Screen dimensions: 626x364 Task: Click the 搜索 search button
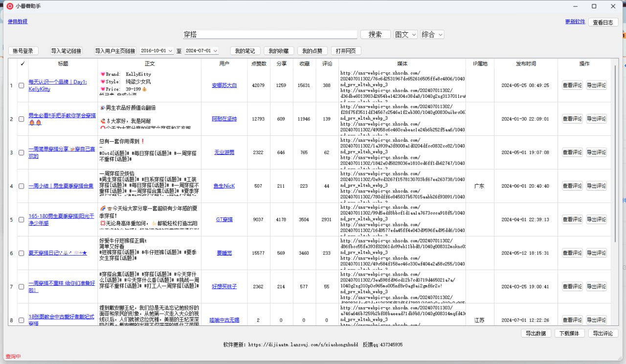(x=375, y=34)
